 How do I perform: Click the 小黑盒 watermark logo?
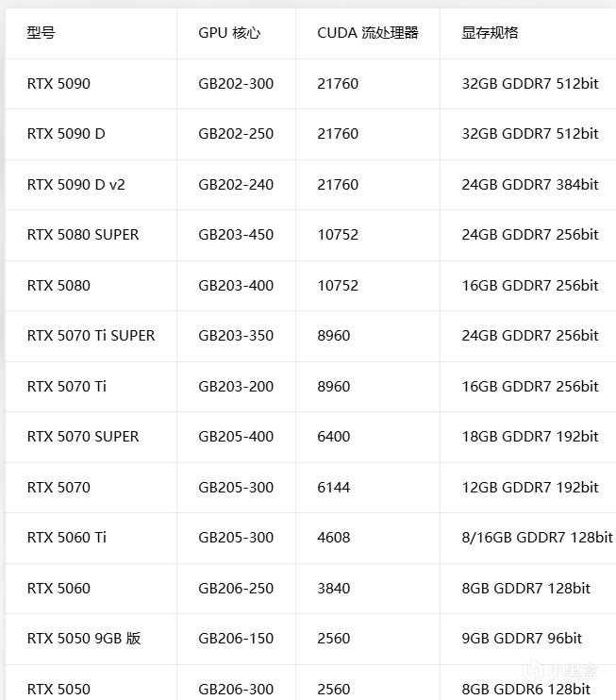click(x=560, y=671)
